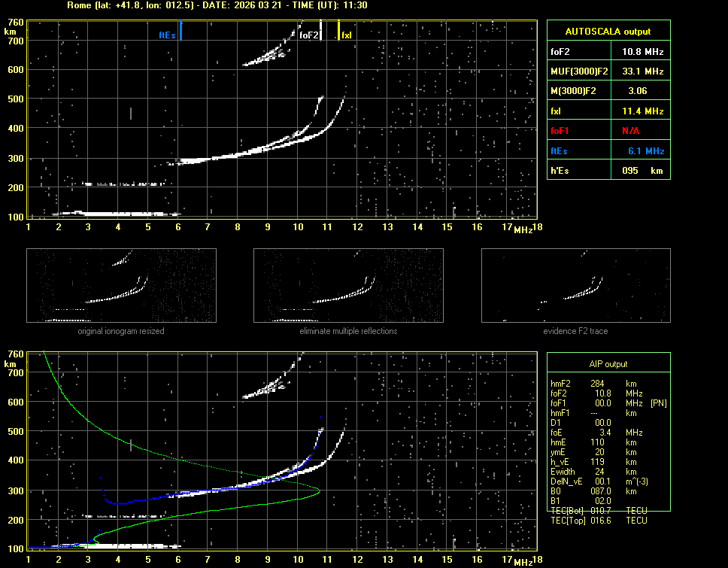Open the original ionogram resized thumbnail
This screenshot has height=568, width=728.
pyautogui.click(x=121, y=285)
